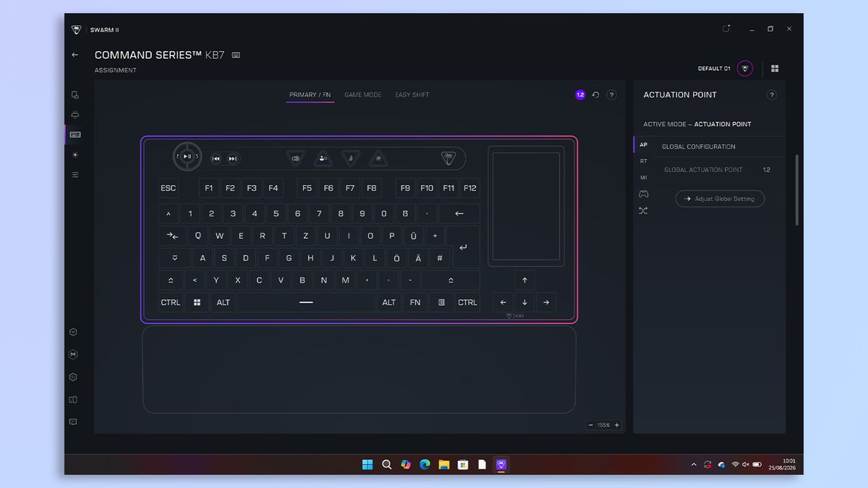Select the RT mode tab

point(644,161)
